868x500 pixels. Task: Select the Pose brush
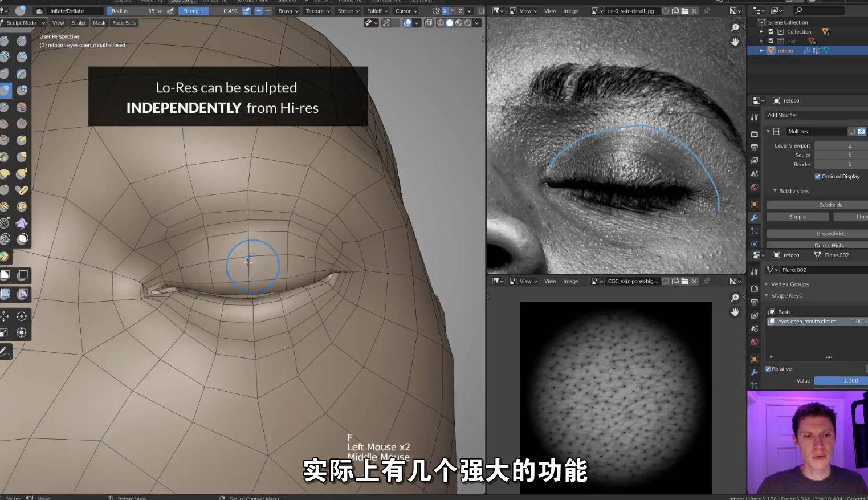click(x=22, y=189)
